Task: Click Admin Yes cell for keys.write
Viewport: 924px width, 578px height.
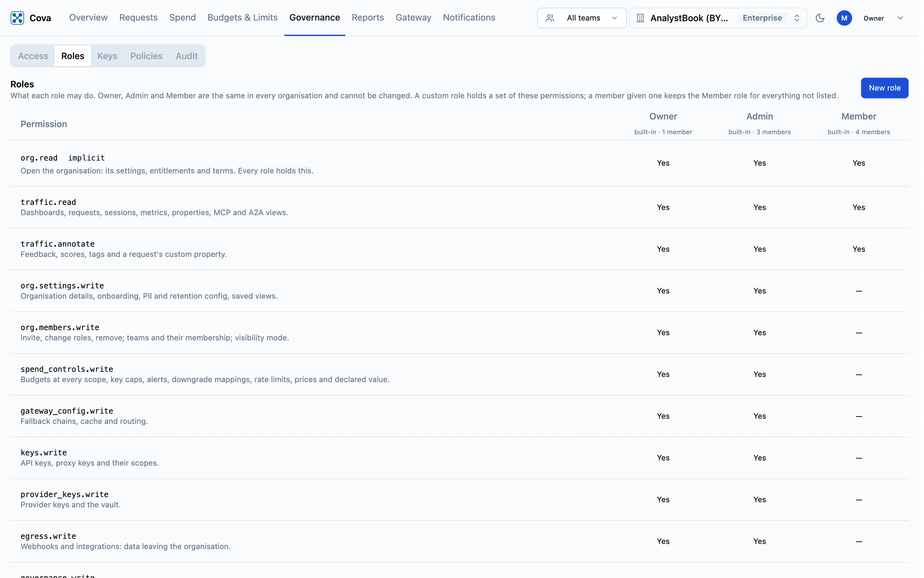Action: click(x=759, y=458)
